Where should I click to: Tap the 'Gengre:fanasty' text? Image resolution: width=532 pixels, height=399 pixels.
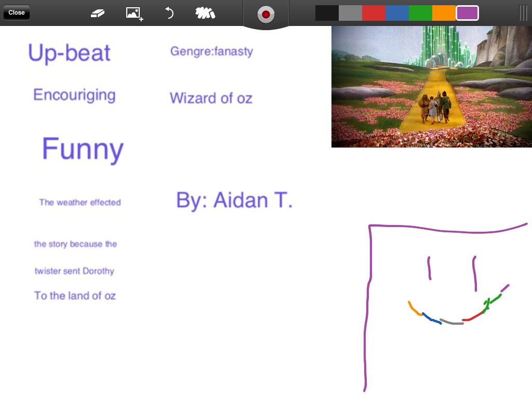[x=211, y=51]
